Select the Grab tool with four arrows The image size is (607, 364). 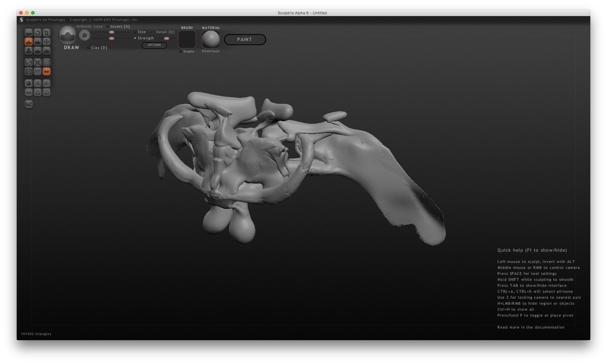[47, 41]
